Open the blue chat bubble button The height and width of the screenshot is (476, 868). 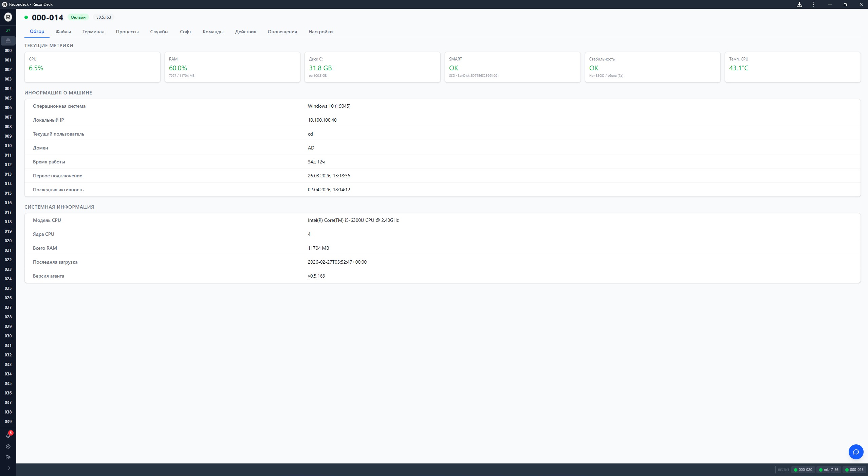click(x=856, y=452)
